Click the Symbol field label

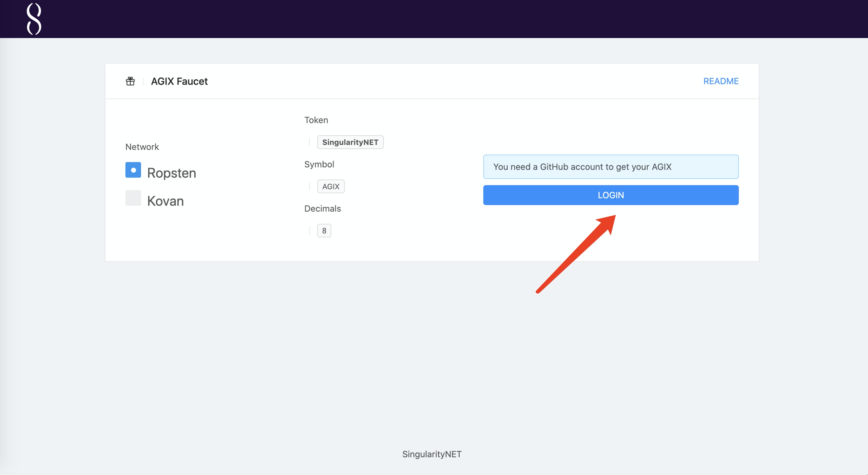(x=319, y=164)
